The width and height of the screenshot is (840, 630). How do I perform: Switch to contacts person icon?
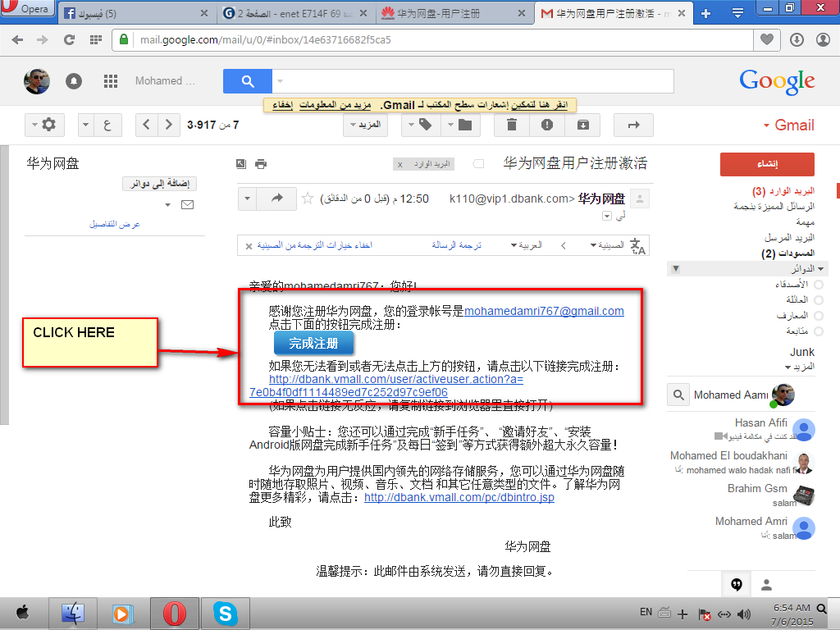767,584
